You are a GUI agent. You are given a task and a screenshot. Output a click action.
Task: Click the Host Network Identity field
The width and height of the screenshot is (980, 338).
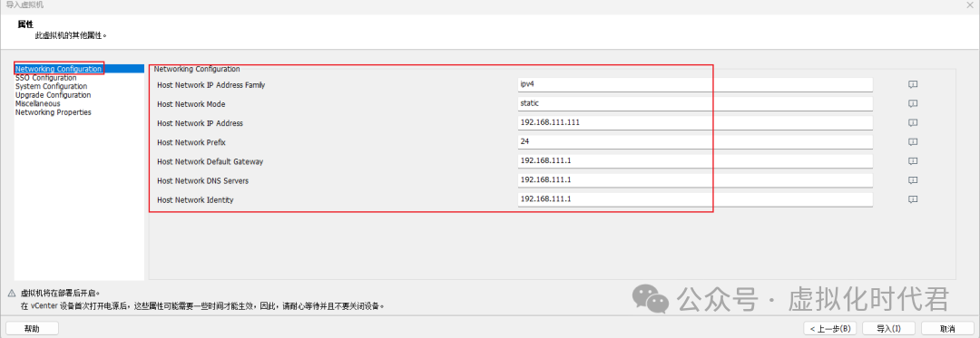(x=694, y=199)
